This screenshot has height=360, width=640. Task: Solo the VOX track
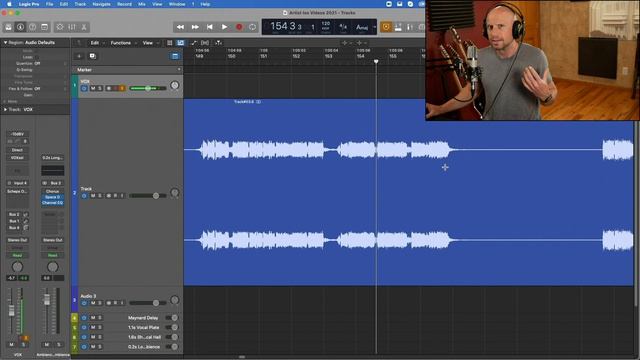[x=100, y=88]
